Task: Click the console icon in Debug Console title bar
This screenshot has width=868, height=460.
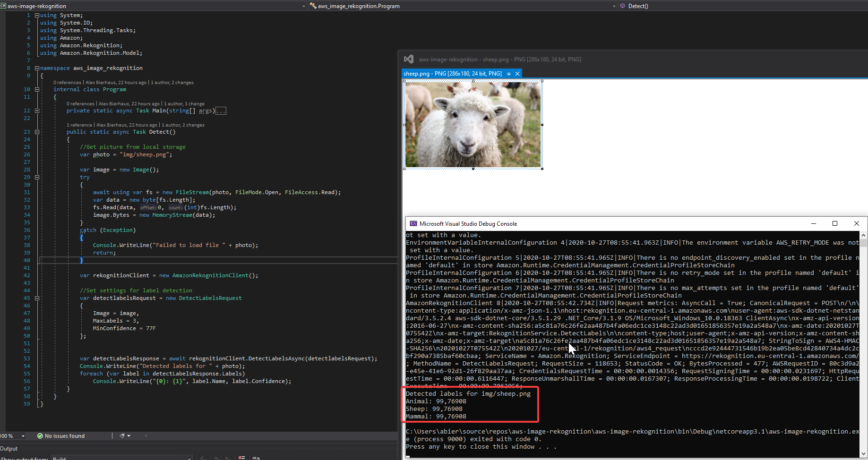Action: point(414,223)
